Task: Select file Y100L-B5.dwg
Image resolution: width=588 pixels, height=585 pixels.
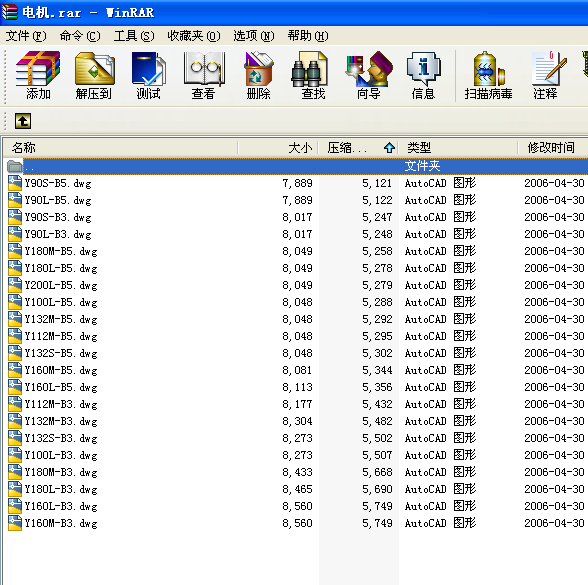Action: pos(61,302)
